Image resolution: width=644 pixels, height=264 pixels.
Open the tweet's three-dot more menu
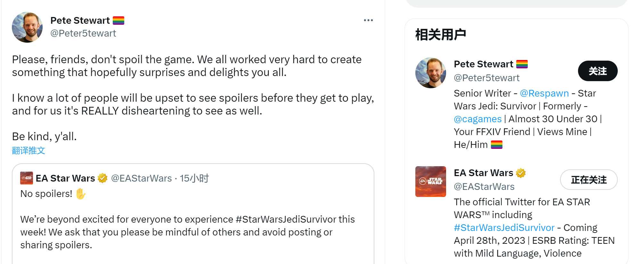pyautogui.click(x=368, y=20)
